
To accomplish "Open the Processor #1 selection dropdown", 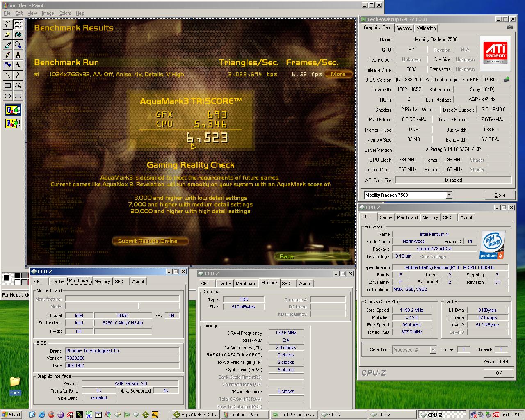I will pyautogui.click(x=433, y=350).
